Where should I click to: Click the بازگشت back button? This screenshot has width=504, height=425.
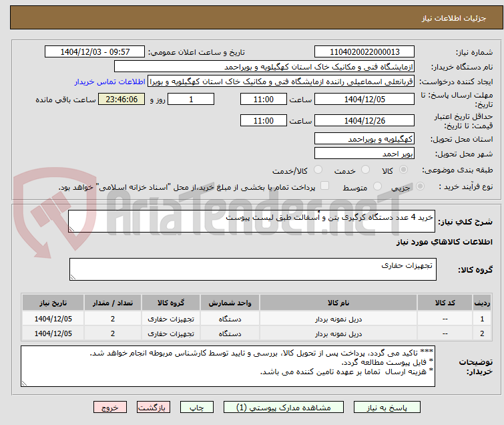click(153, 408)
